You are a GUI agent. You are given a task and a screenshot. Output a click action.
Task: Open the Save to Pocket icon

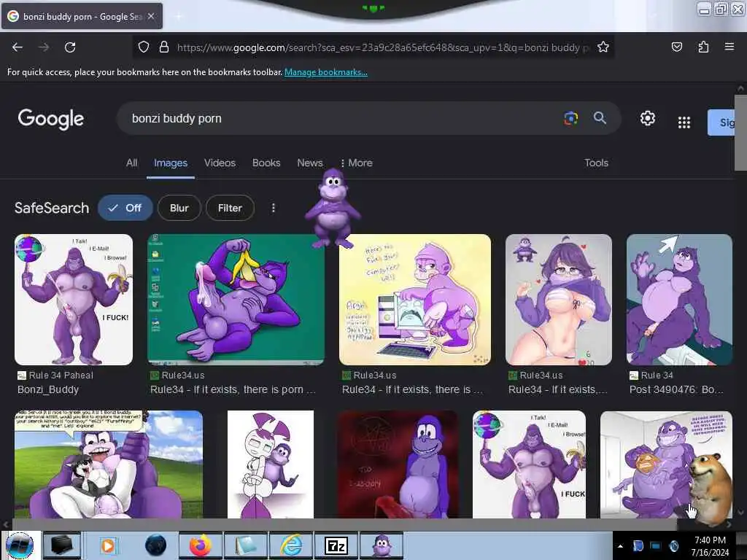point(677,47)
